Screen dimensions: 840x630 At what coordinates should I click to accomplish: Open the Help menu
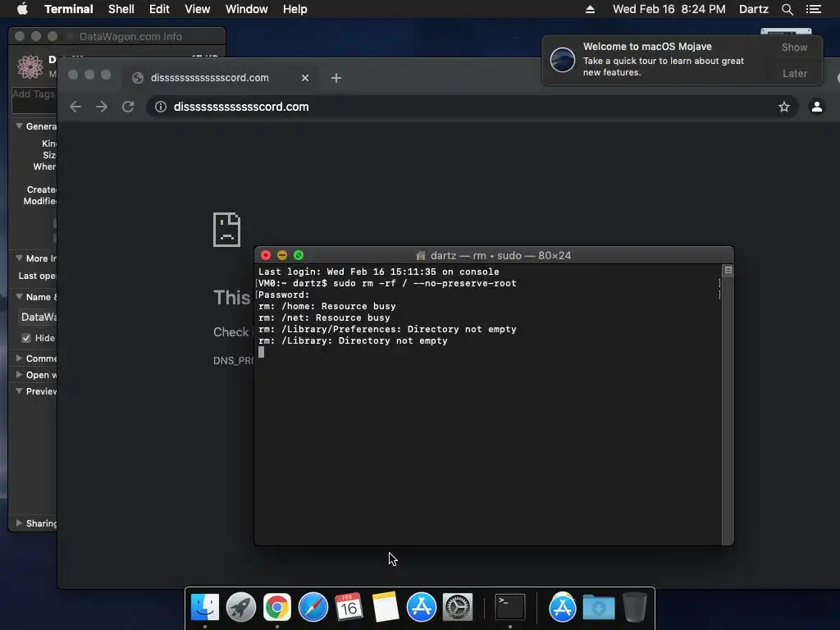(x=295, y=9)
